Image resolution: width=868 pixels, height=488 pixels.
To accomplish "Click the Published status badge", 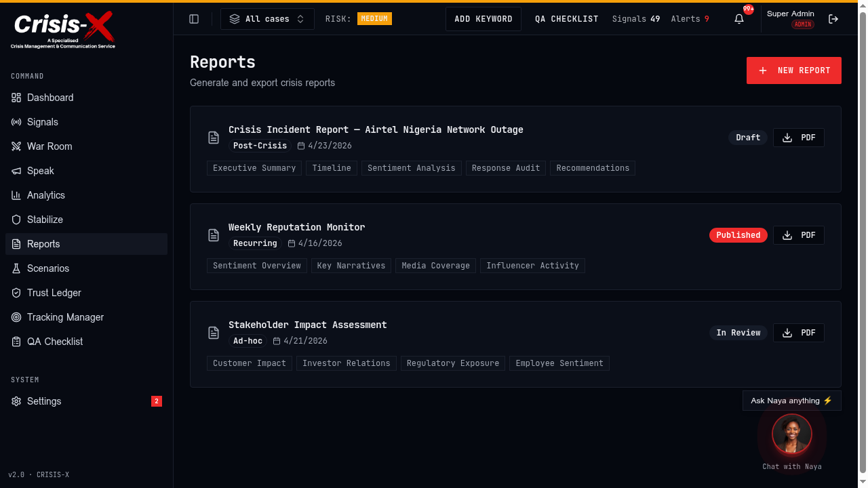I will 738,235.
